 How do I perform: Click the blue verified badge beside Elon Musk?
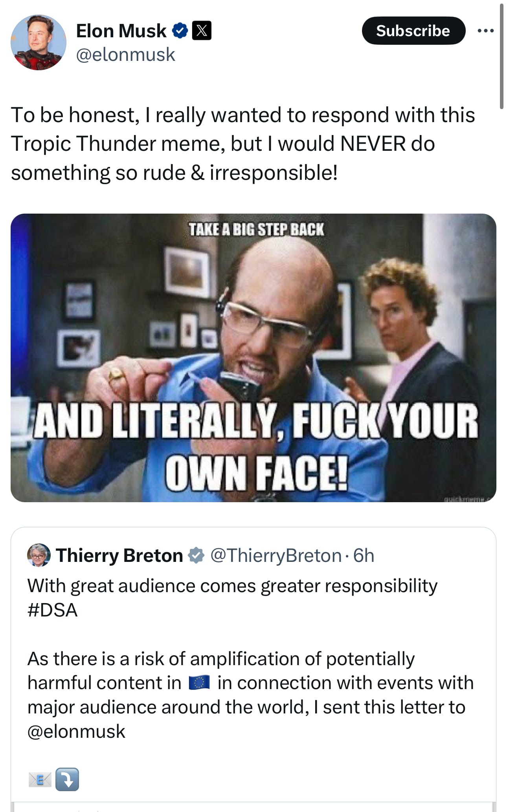(x=180, y=31)
